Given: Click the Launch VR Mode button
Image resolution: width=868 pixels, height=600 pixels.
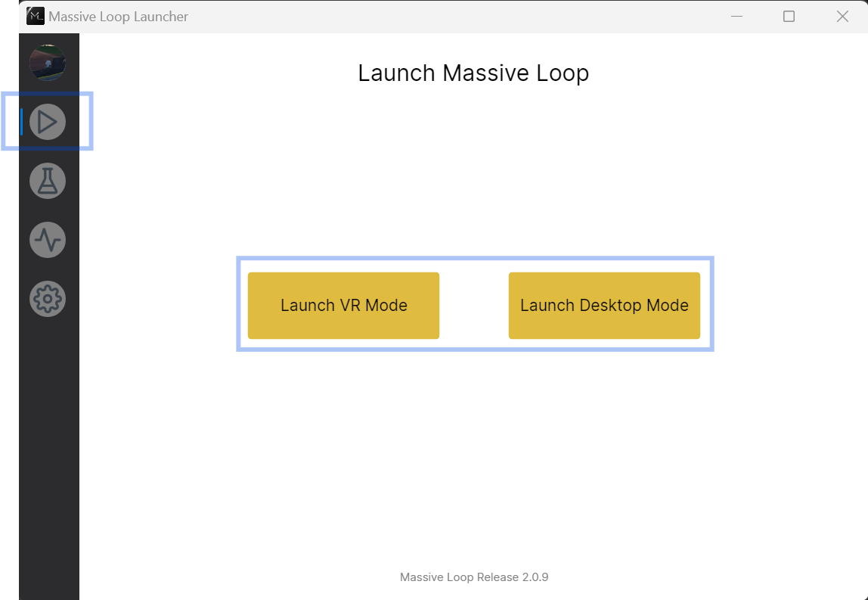Looking at the screenshot, I should coord(344,305).
